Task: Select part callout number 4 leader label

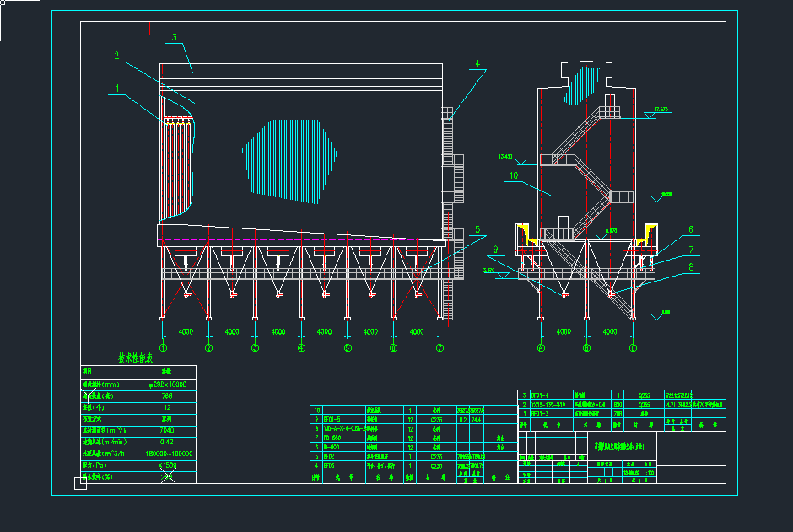Action: [477, 64]
